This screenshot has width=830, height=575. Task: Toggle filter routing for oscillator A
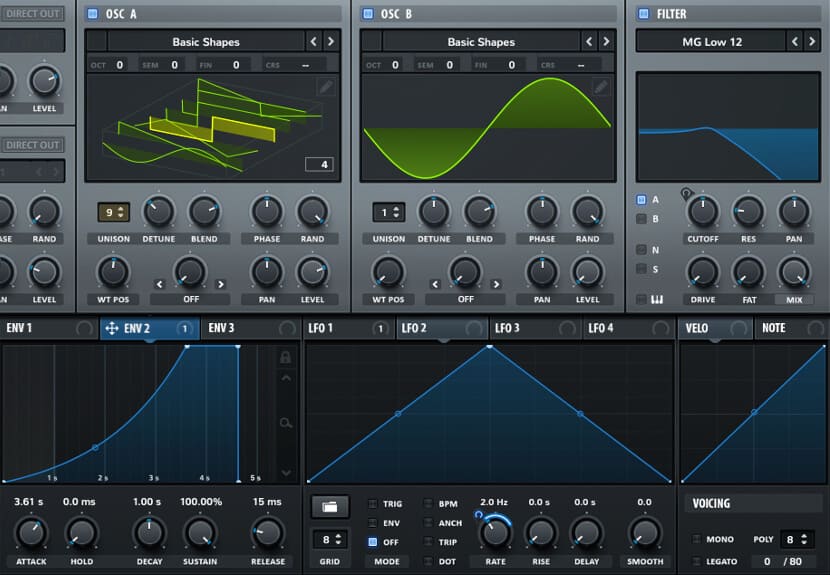click(x=641, y=200)
